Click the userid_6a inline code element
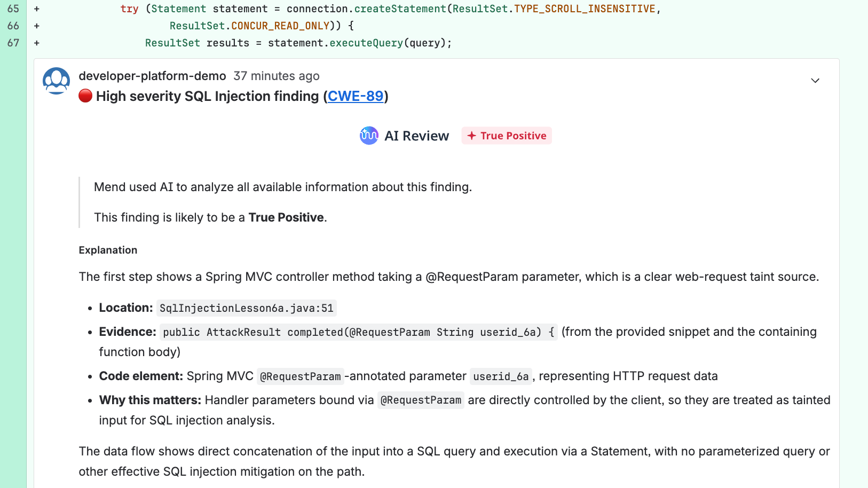 tap(501, 376)
